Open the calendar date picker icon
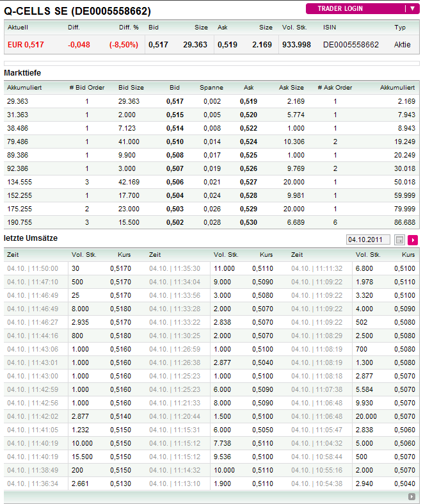The image size is (439, 504). click(400, 240)
